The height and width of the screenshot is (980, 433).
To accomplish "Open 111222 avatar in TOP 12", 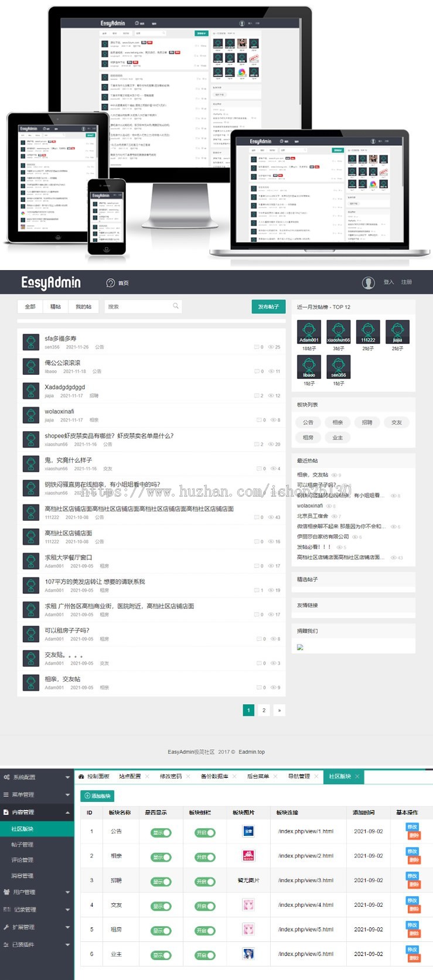I will tap(368, 332).
